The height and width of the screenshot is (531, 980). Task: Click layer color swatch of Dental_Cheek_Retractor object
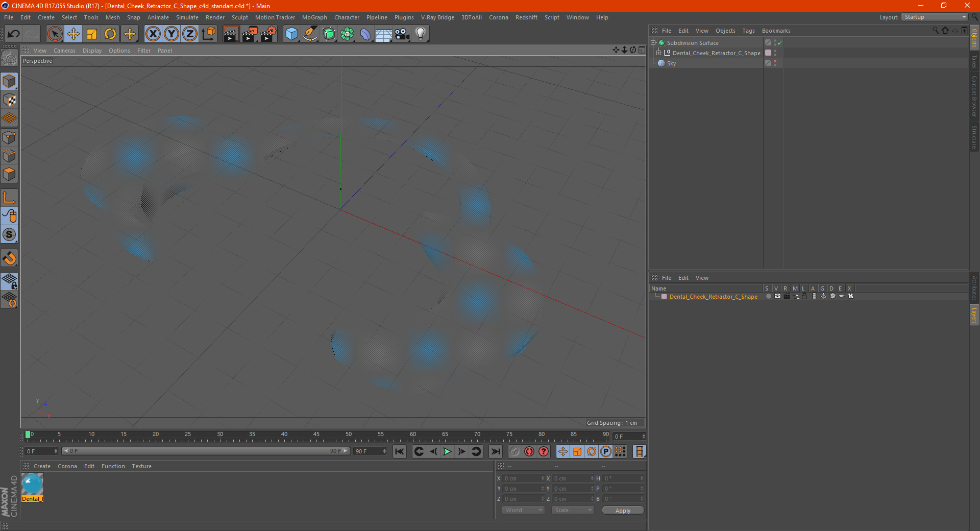(768, 53)
